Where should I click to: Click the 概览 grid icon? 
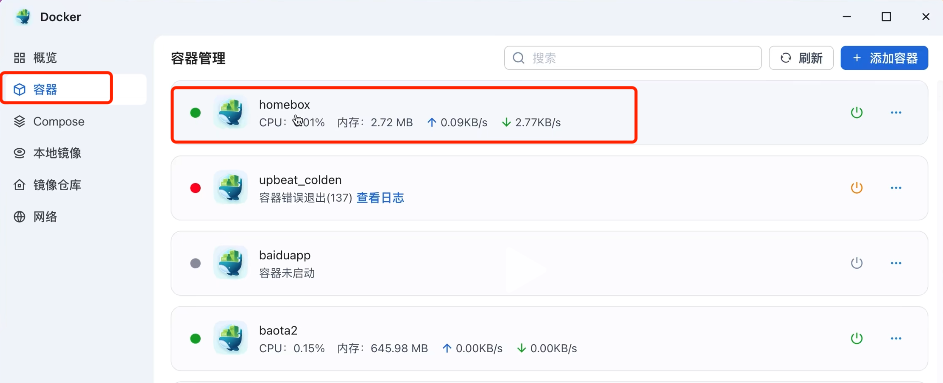(19, 58)
